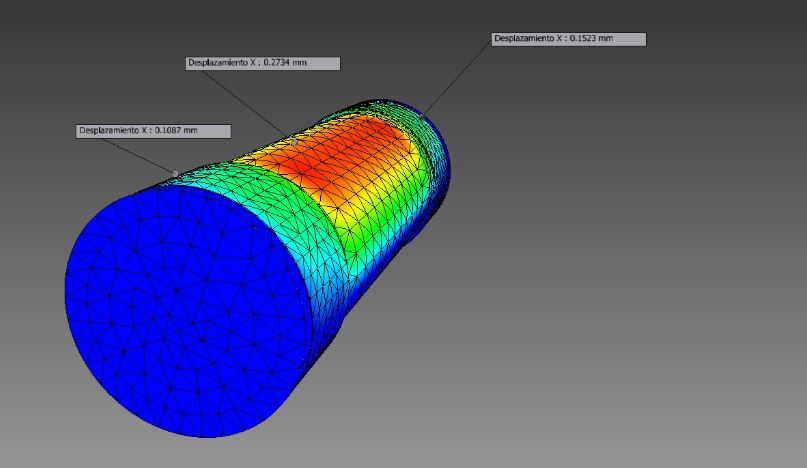
Task: Click probe point marker of 0.1087 mm label
Action: [x=176, y=173]
